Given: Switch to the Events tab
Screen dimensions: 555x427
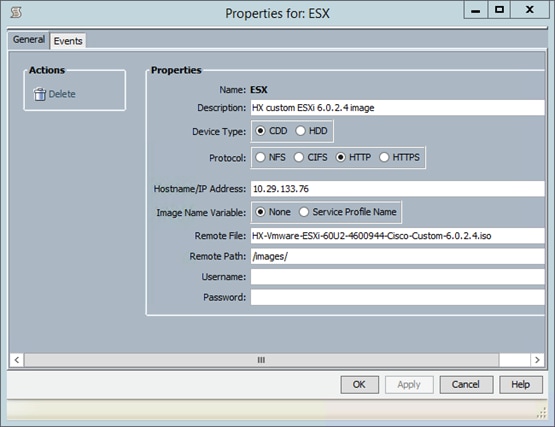Looking at the screenshot, I should coord(68,41).
